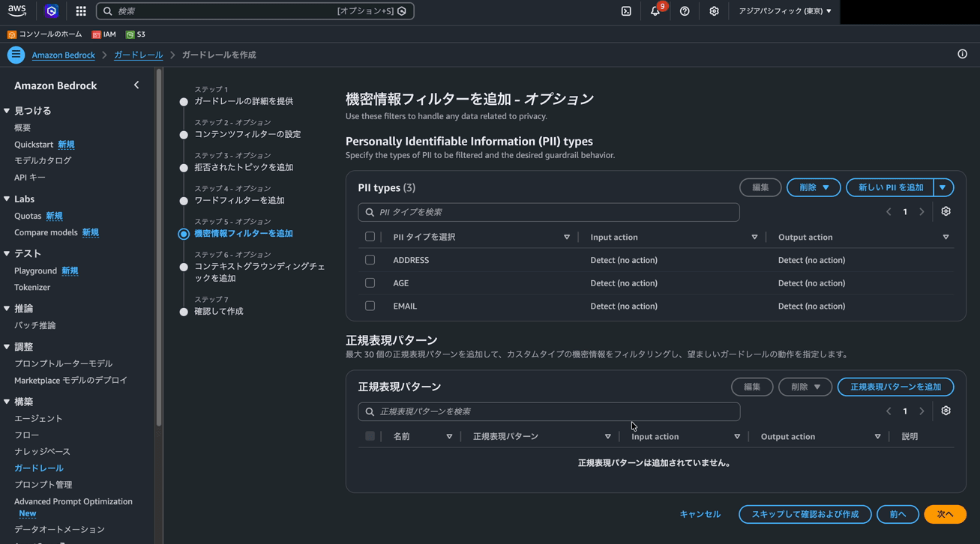
Task: Select all PII types checkbox
Action: pos(370,237)
